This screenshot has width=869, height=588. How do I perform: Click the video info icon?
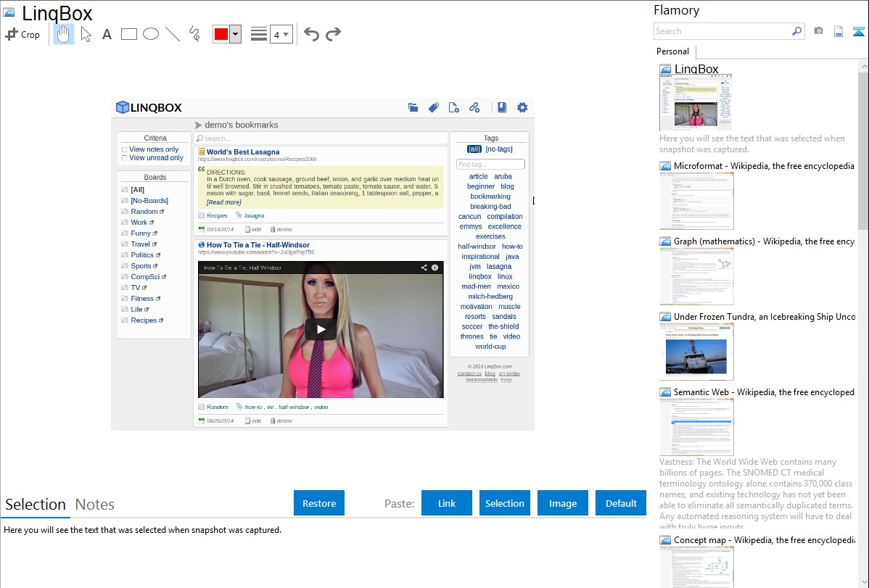(x=435, y=268)
